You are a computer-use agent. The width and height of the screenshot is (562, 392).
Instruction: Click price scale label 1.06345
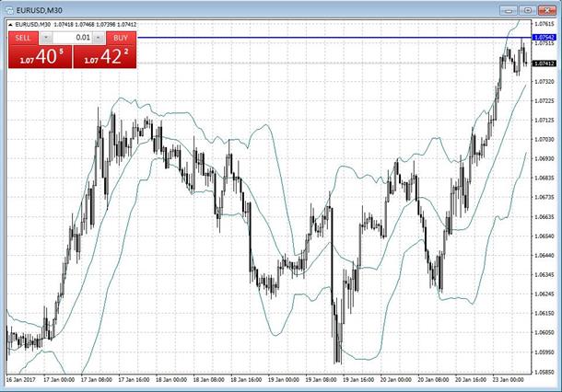[544, 275]
